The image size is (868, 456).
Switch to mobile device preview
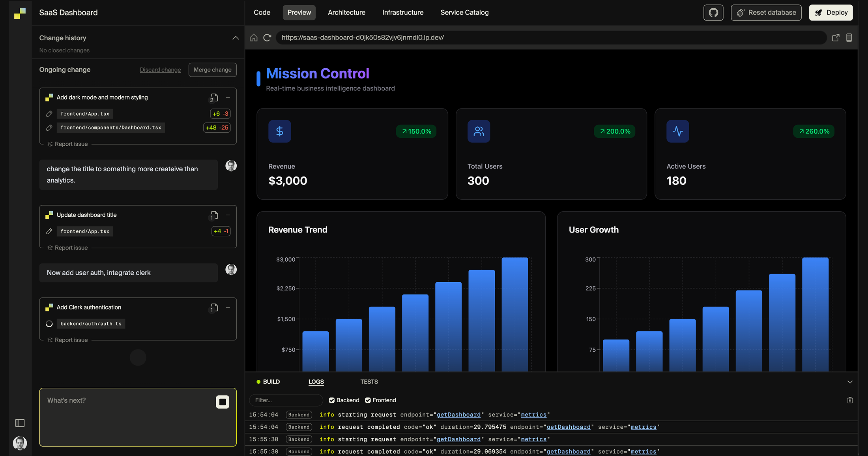[849, 38]
